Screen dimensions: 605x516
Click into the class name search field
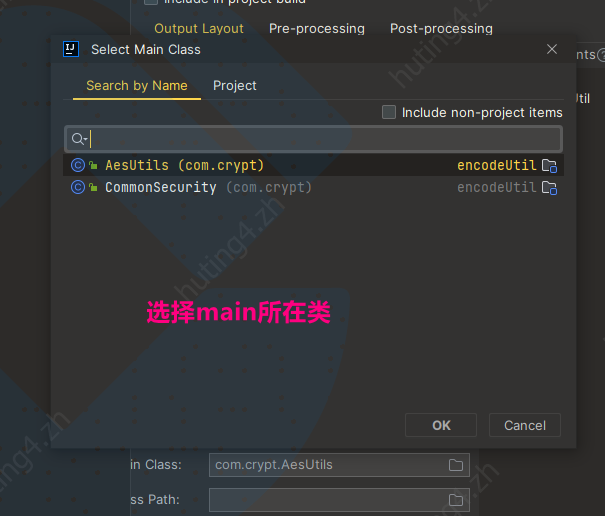(x=314, y=139)
